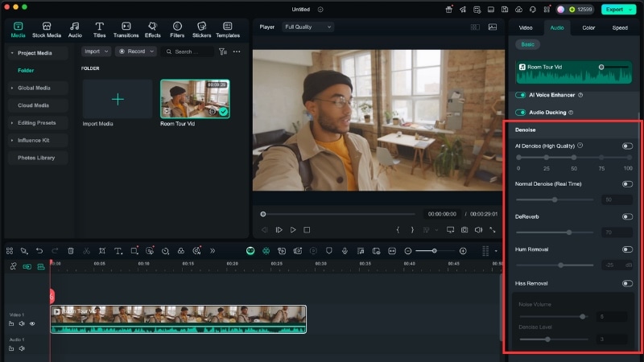Open the Full Quality player dropdown

(x=308, y=27)
